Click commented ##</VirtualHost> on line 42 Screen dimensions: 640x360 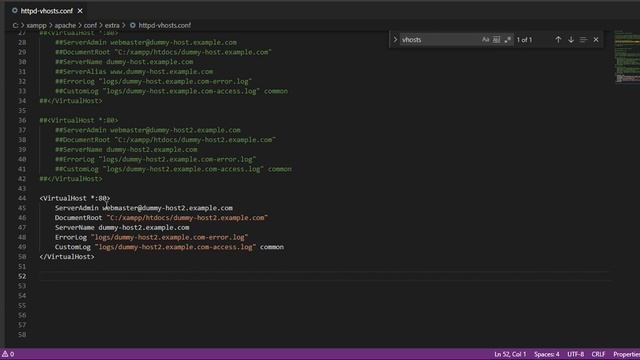tap(71, 179)
